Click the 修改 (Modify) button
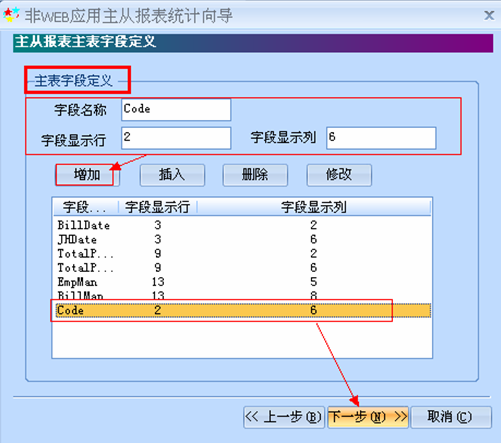Viewport: 501px width, 444px height. click(x=339, y=175)
